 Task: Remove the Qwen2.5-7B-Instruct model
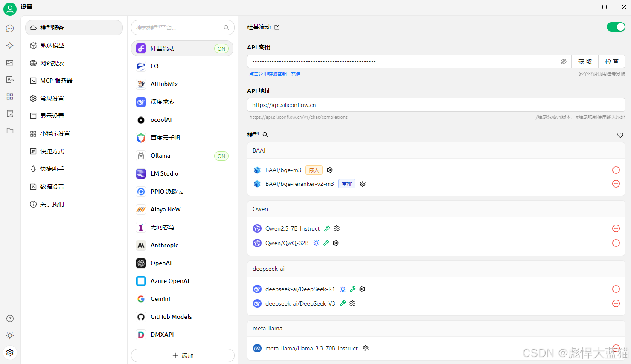click(616, 228)
